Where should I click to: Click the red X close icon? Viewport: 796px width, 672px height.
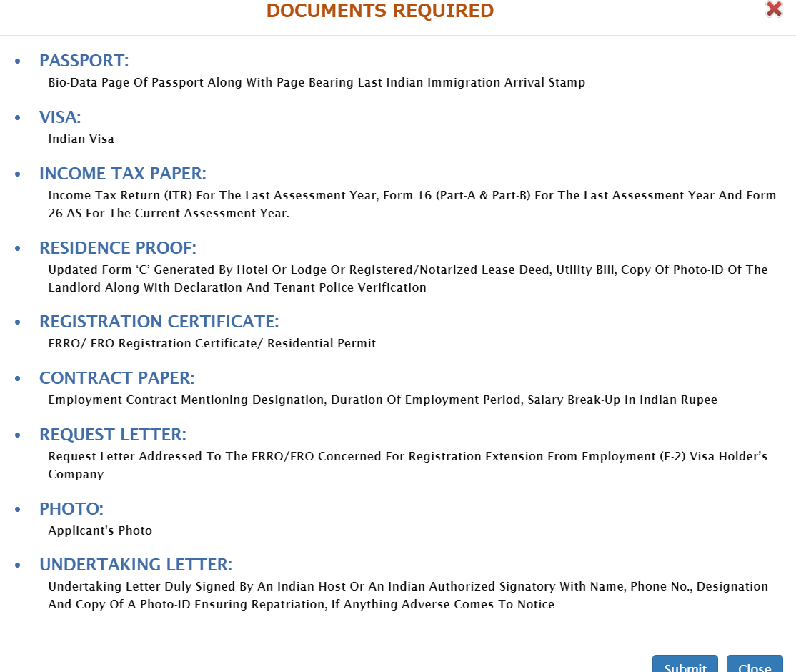click(x=774, y=9)
